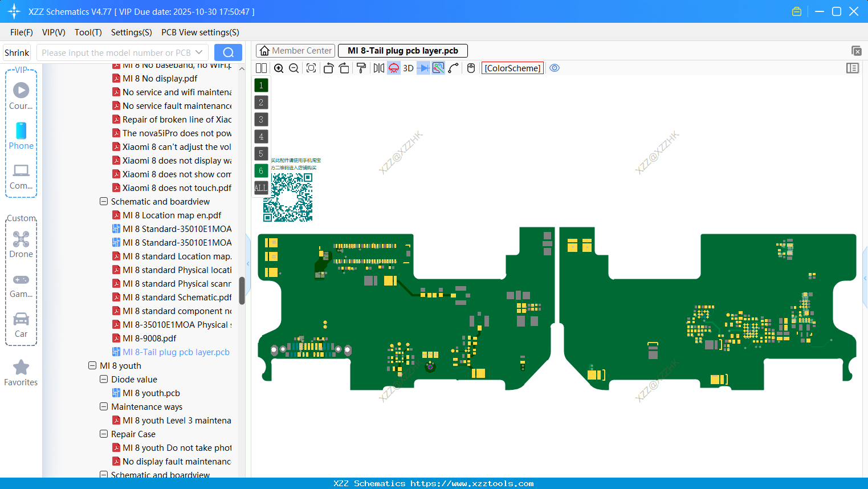The image size is (868, 489).
Task: Toggle the trace routing display
Action: [x=438, y=68]
